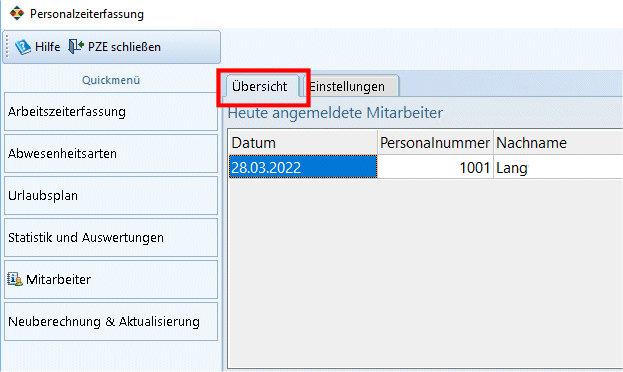The width and height of the screenshot is (623, 372).
Task: Open Hilfe from the toolbar
Action: tap(38, 47)
